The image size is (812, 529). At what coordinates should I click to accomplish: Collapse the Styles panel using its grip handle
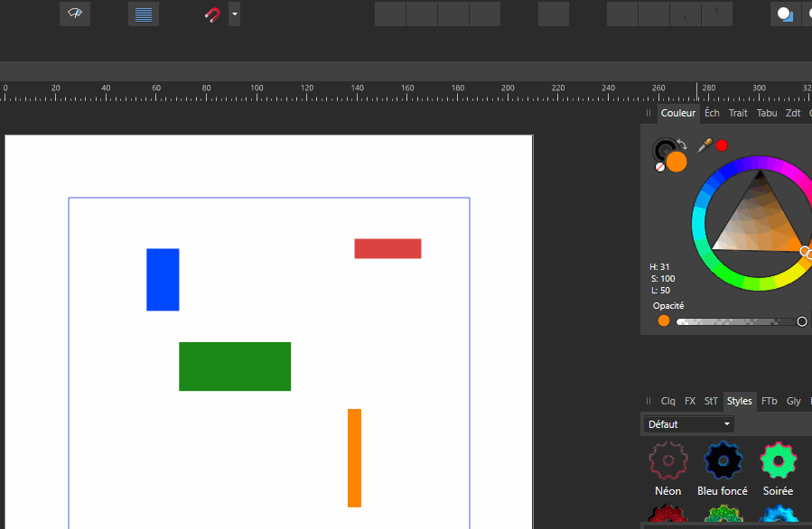pyautogui.click(x=649, y=401)
